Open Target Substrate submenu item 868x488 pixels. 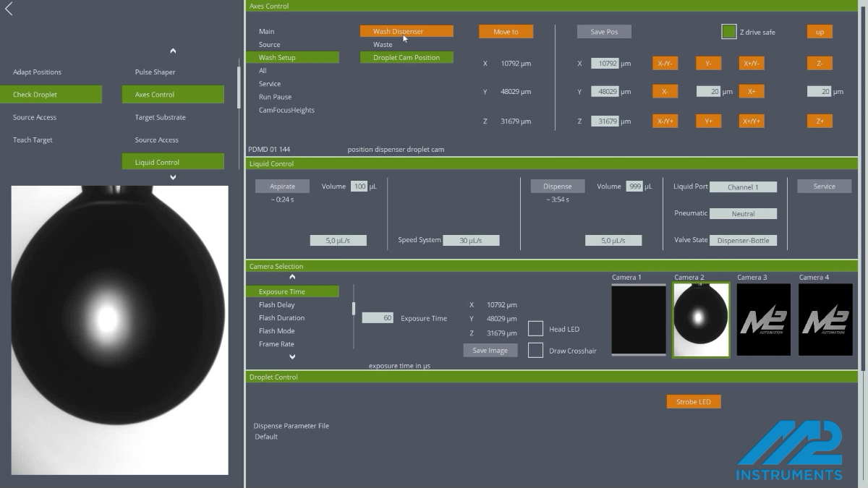tap(160, 117)
